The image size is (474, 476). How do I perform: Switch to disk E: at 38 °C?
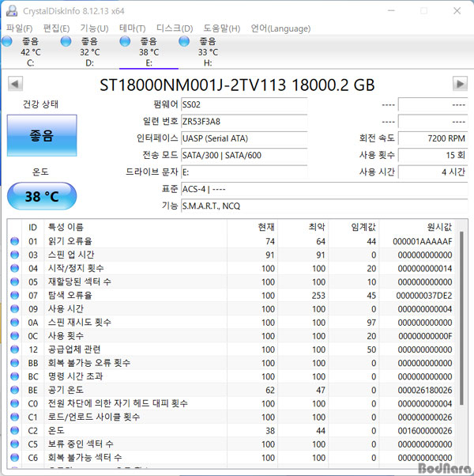(x=149, y=52)
